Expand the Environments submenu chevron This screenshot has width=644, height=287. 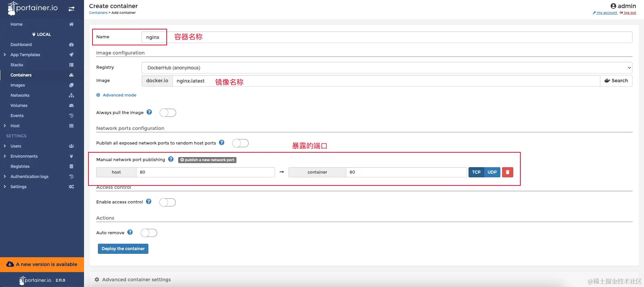tap(5, 156)
